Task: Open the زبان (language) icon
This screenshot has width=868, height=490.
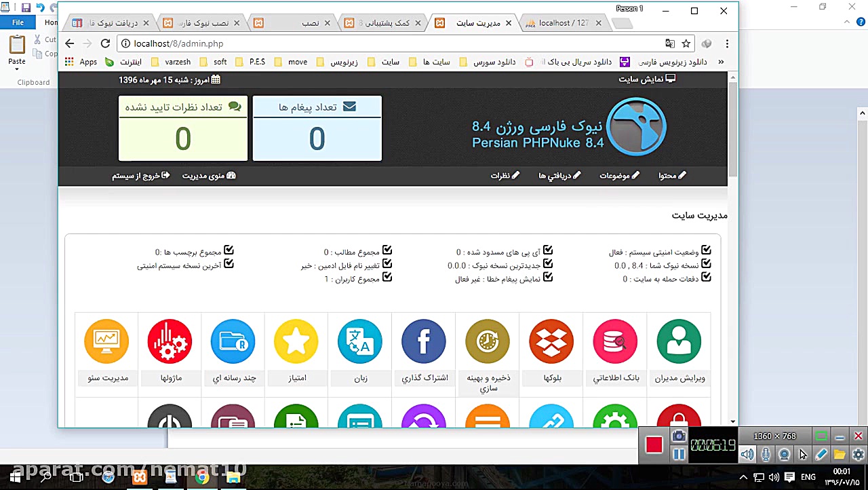Action: point(360,341)
